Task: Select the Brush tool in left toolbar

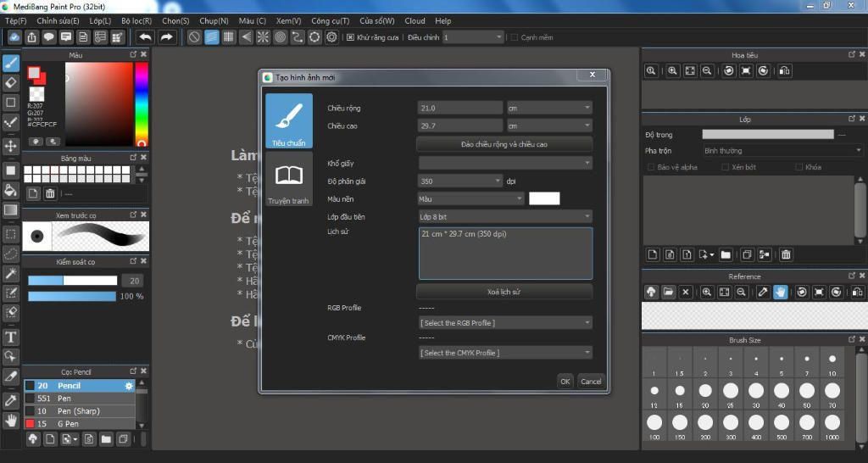Action: pyautogui.click(x=10, y=63)
